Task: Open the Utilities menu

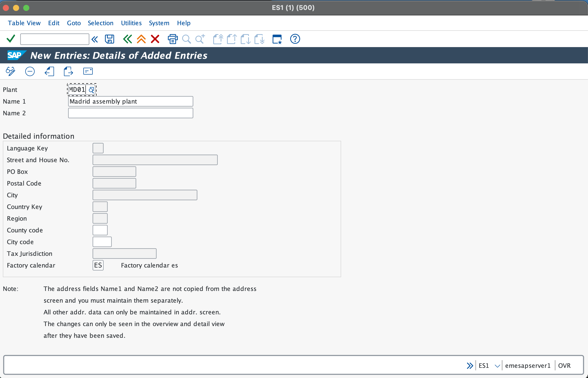Action: (131, 23)
